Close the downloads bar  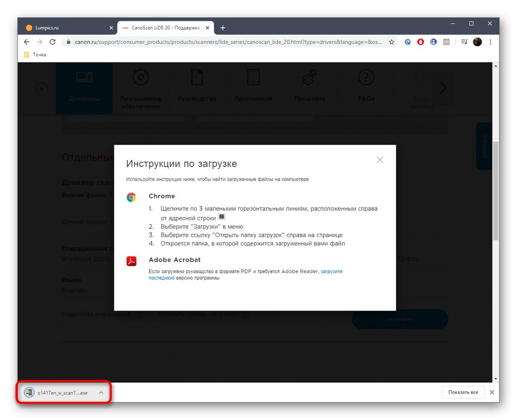tap(492, 392)
